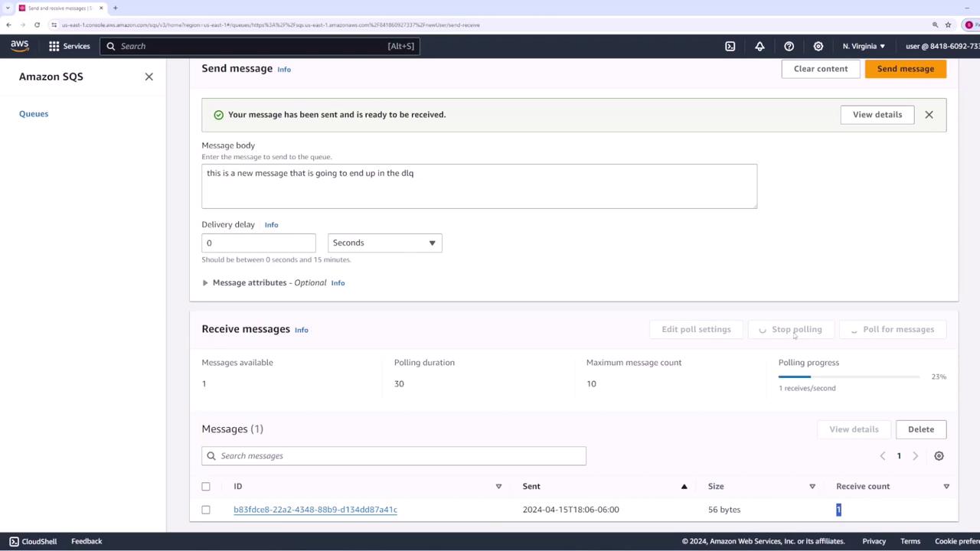
Task: Sort messages by Size column arrow
Action: pos(812,487)
